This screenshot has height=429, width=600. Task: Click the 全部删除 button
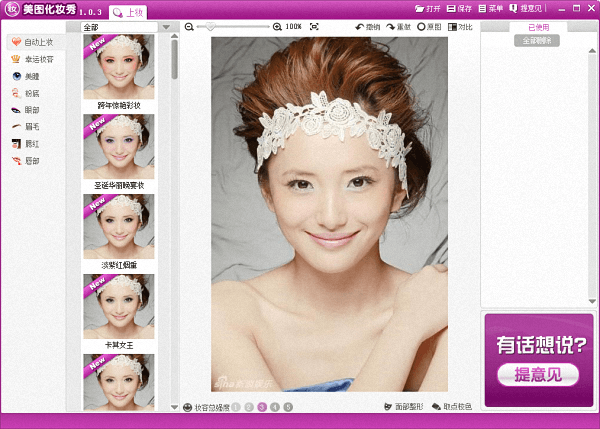(x=537, y=41)
